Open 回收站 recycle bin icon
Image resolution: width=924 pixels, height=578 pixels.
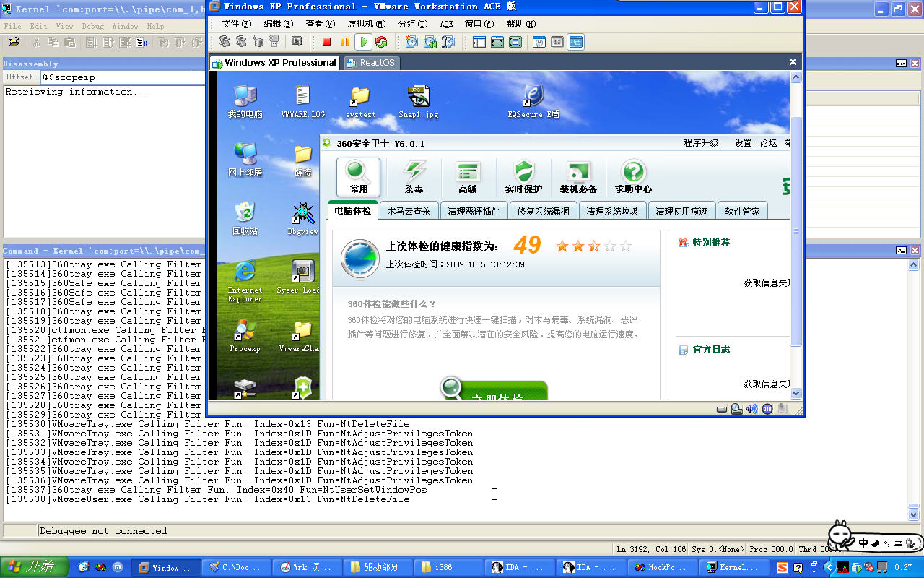click(245, 218)
